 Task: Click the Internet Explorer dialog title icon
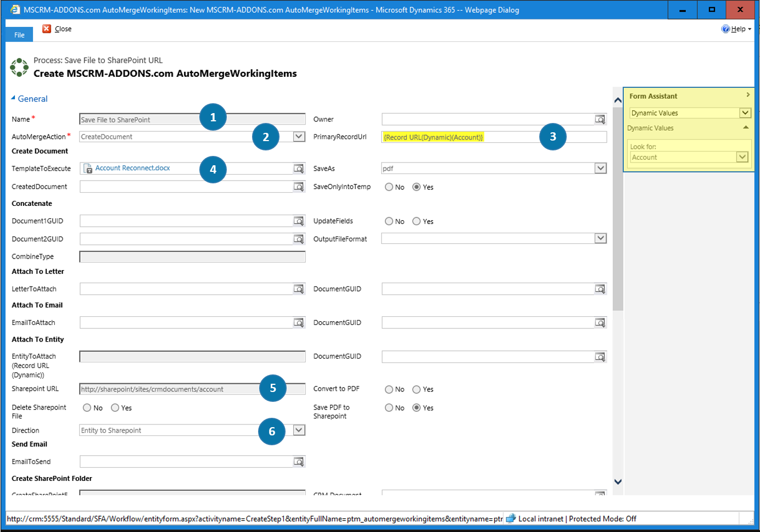[15, 9]
